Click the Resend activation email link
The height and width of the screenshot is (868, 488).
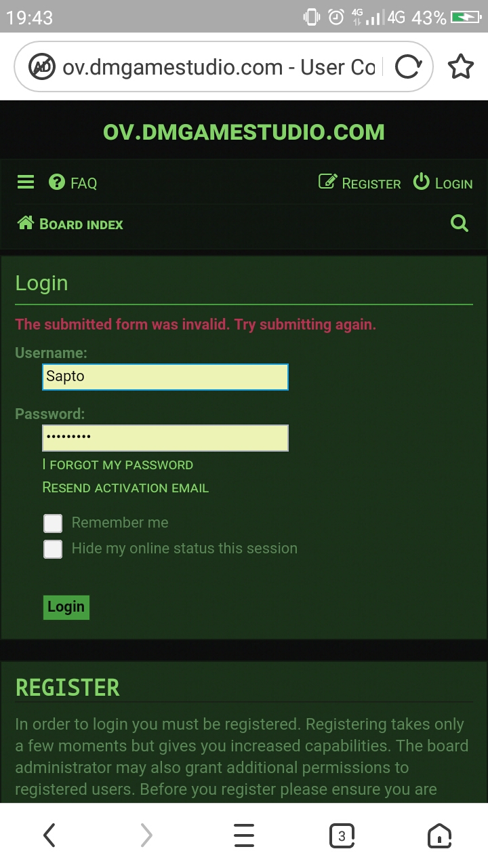pyautogui.click(x=125, y=487)
